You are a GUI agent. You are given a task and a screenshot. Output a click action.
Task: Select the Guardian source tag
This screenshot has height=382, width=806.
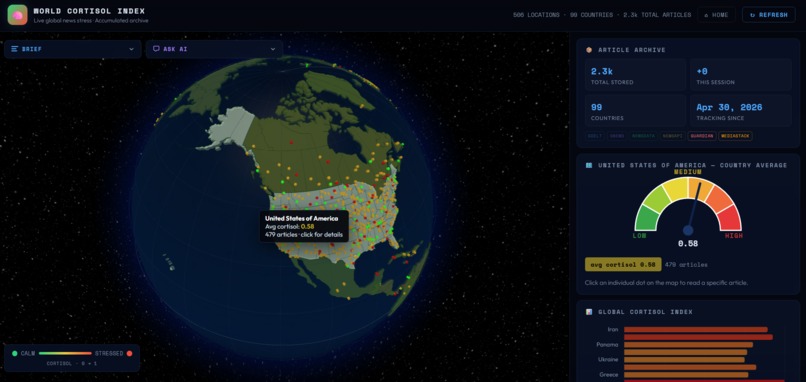702,136
